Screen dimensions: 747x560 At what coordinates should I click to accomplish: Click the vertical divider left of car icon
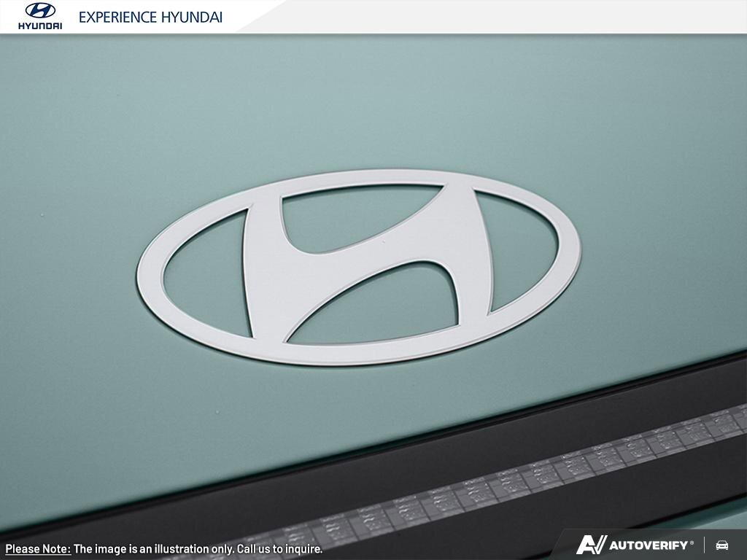click(x=705, y=545)
